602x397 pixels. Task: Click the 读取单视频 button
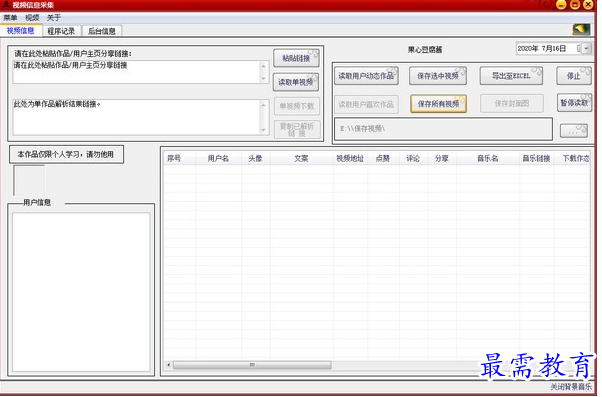coord(296,82)
